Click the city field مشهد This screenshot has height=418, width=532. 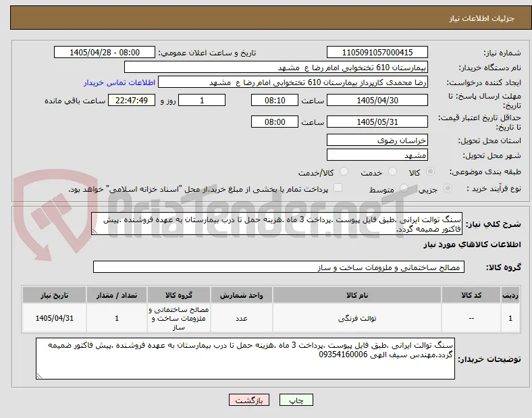pyautogui.click(x=377, y=155)
